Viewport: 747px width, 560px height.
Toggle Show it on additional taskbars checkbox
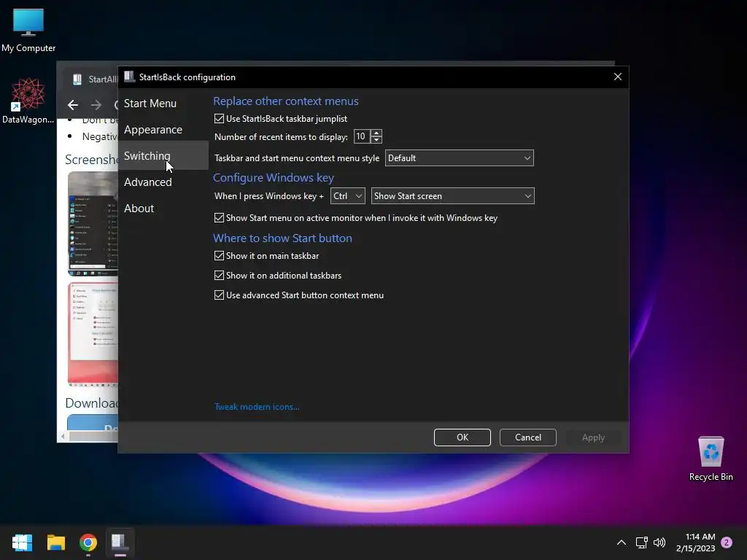pyautogui.click(x=219, y=275)
